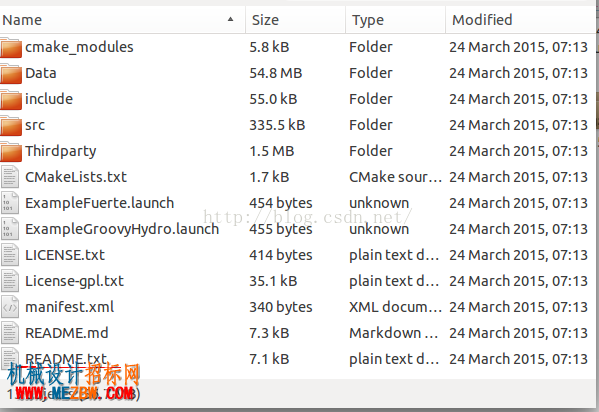Click the manifest.xml XML file icon
This screenshot has height=412, width=599.
tap(10, 307)
